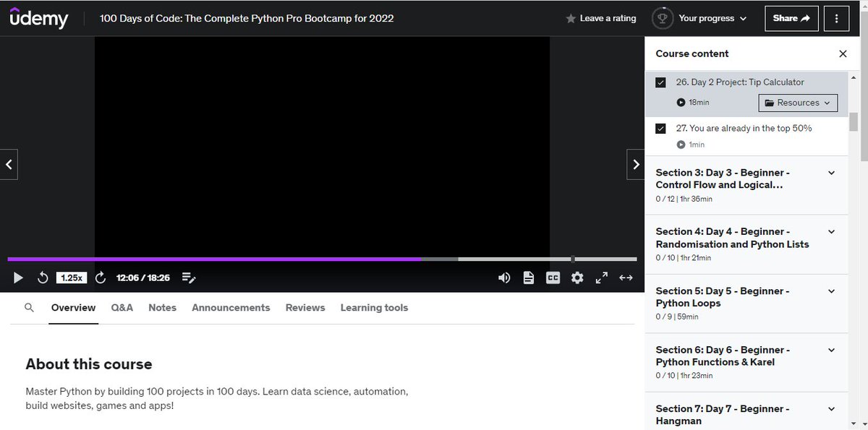
Task: Click the Share button
Action: (791, 19)
